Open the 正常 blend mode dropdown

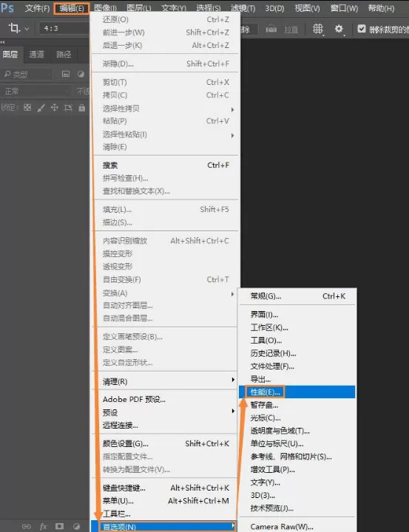coord(36,91)
